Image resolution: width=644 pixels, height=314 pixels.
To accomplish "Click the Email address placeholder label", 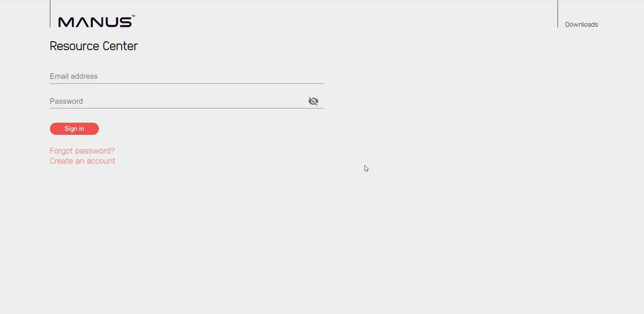I will (74, 76).
